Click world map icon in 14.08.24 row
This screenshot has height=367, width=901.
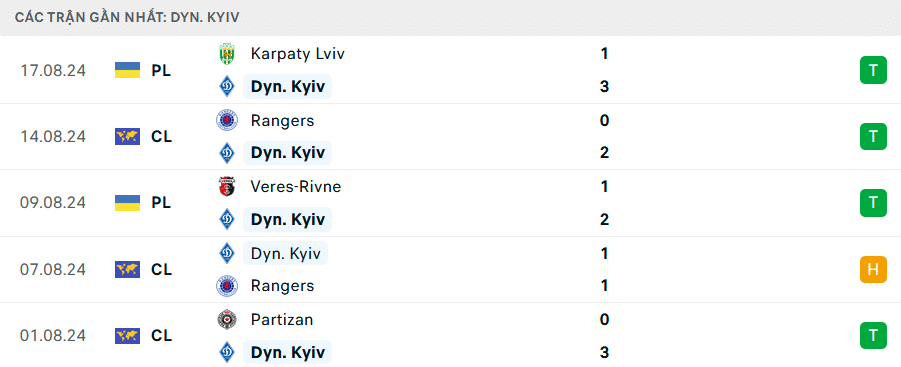(x=128, y=137)
